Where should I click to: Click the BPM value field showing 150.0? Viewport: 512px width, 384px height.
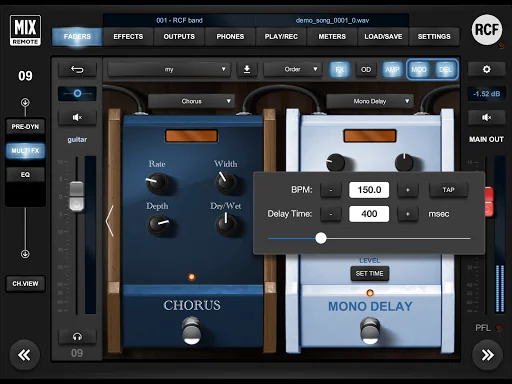369,190
